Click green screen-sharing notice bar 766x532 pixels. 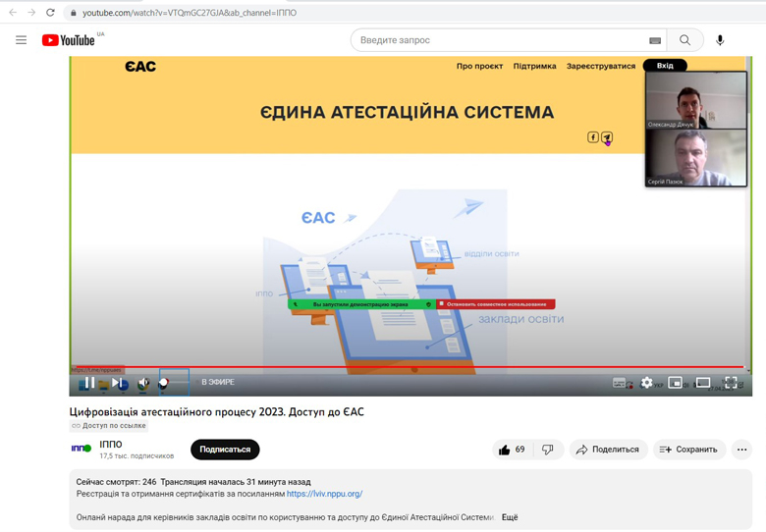pos(361,304)
